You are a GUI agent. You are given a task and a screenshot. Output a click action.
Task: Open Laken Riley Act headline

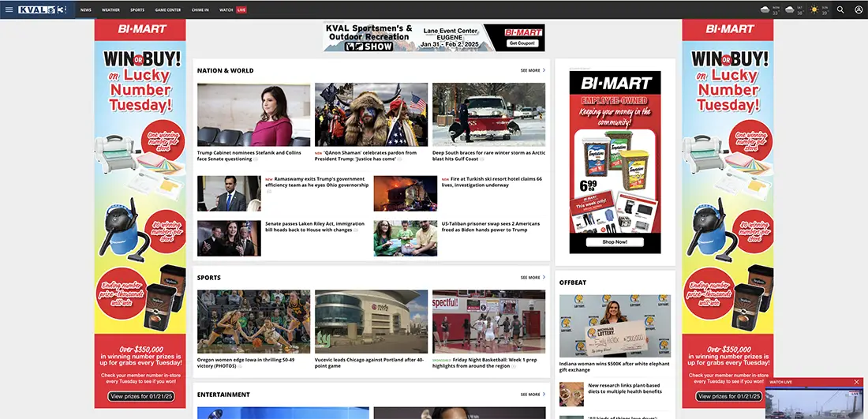click(314, 226)
